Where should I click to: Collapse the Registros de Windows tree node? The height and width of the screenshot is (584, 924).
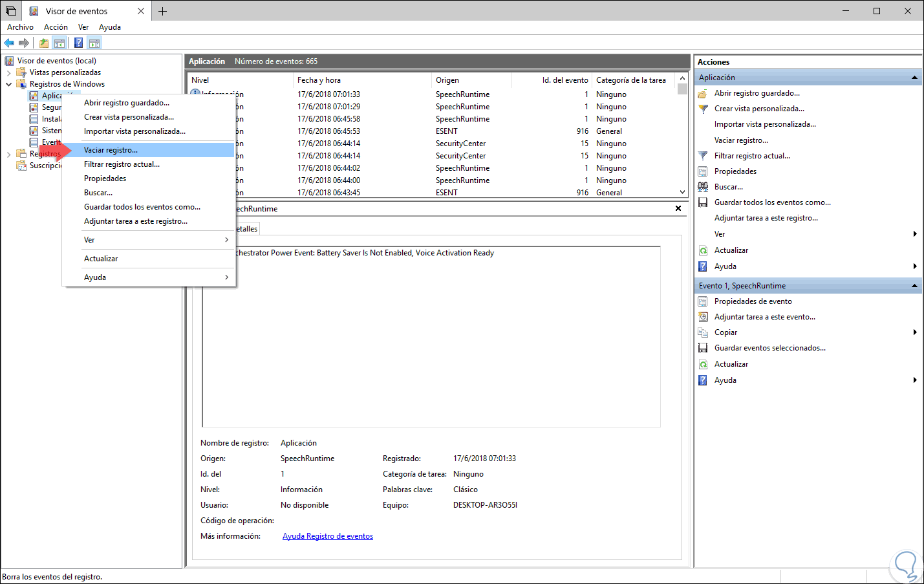coord(8,84)
